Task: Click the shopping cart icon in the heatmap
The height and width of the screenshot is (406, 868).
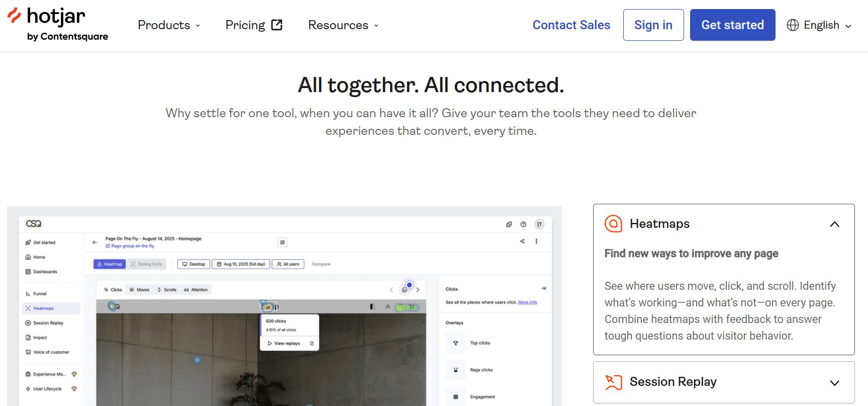Action: pyautogui.click(x=412, y=306)
